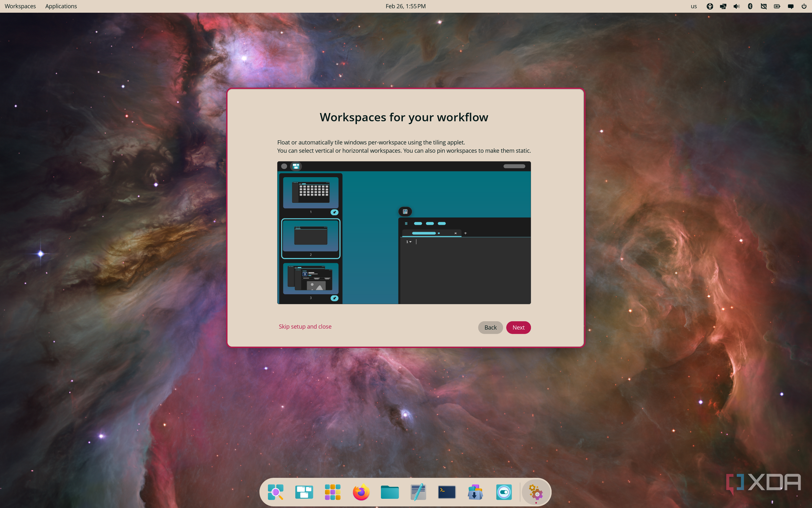Open the tiling applet in top panel
Screen dimensions: 812x508
point(723,6)
